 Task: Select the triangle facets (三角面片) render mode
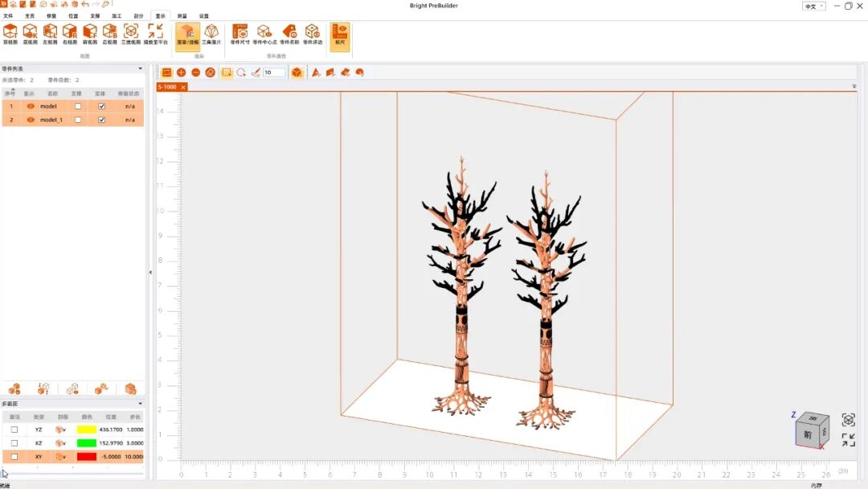click(x=211, y=32)
